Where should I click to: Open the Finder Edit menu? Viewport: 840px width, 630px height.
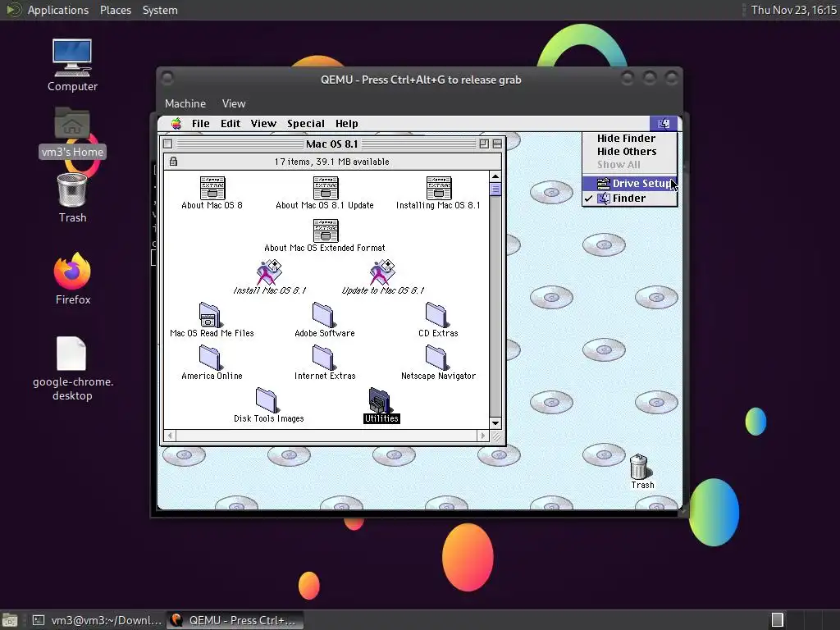[x=231, y=124]
